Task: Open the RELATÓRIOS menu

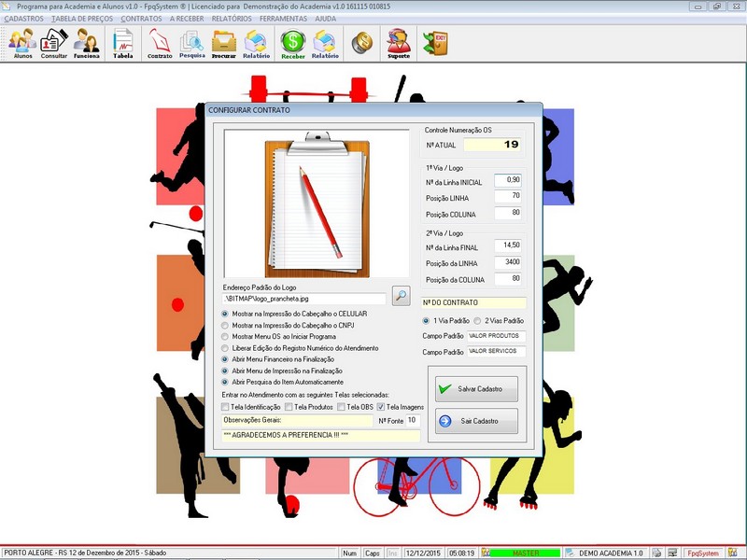Action: pyautogui.click(x=232, y=19)
